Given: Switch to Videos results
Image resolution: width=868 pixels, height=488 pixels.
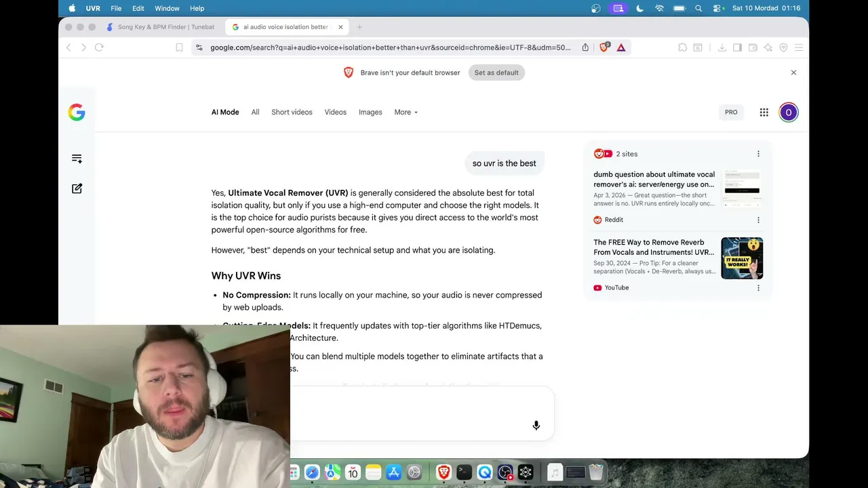Looking at the screenshot, I should pyautogui.click(x=336, y=113).
